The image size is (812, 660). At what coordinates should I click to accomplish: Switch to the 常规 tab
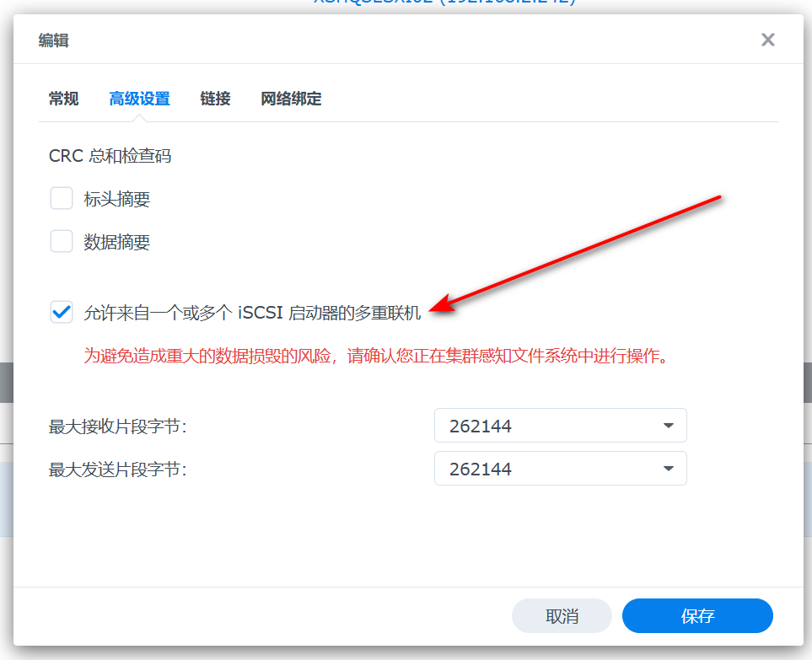point(63,99)
